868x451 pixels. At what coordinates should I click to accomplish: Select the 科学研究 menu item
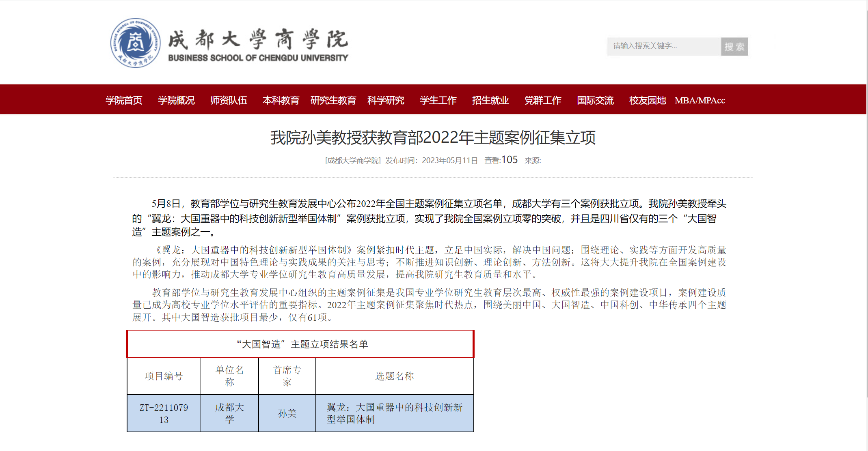386,100
